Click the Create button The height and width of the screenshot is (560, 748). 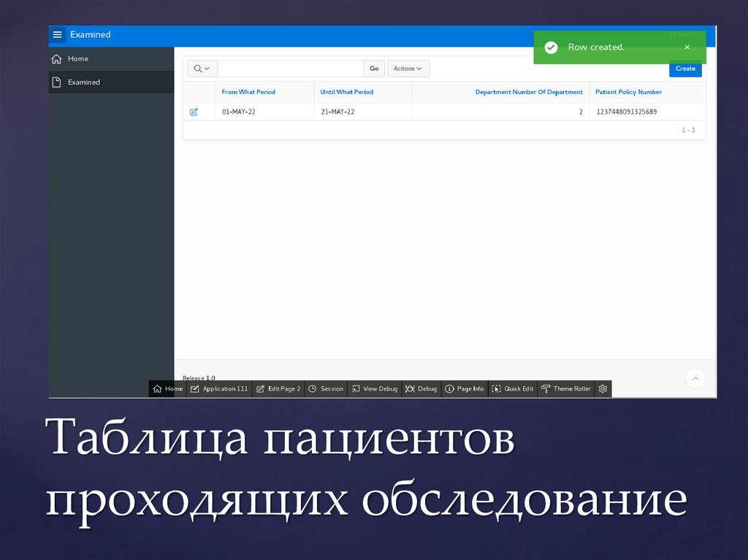click(685, 68)
